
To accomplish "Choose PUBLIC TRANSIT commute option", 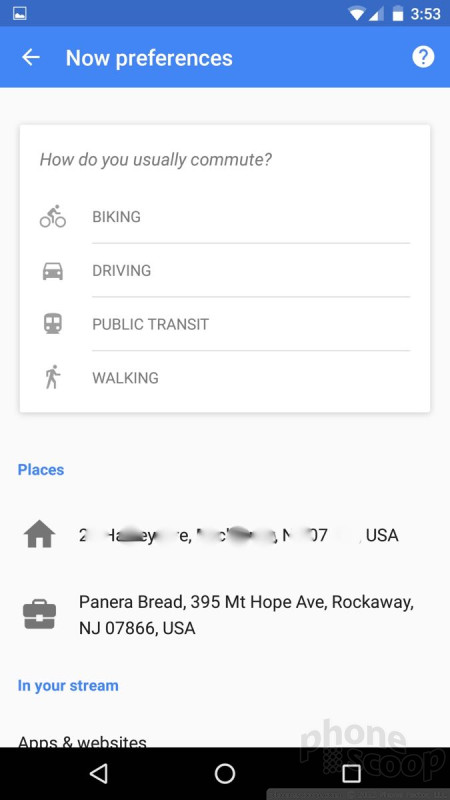I will click(224, 324).
